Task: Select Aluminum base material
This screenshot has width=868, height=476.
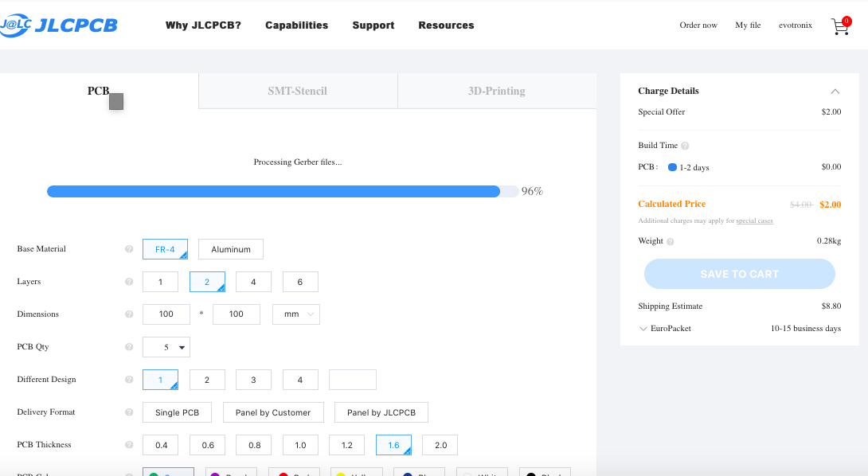Action: tap(231, 249)
